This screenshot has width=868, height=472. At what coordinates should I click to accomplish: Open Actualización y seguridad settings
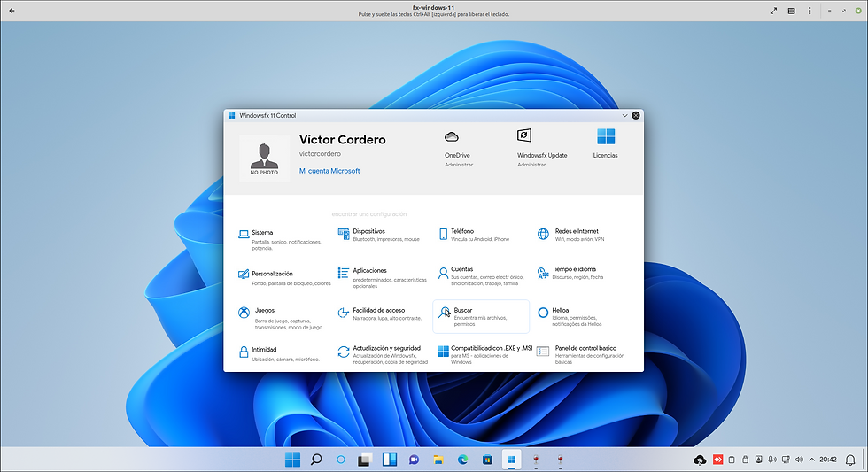coord(386,349)
